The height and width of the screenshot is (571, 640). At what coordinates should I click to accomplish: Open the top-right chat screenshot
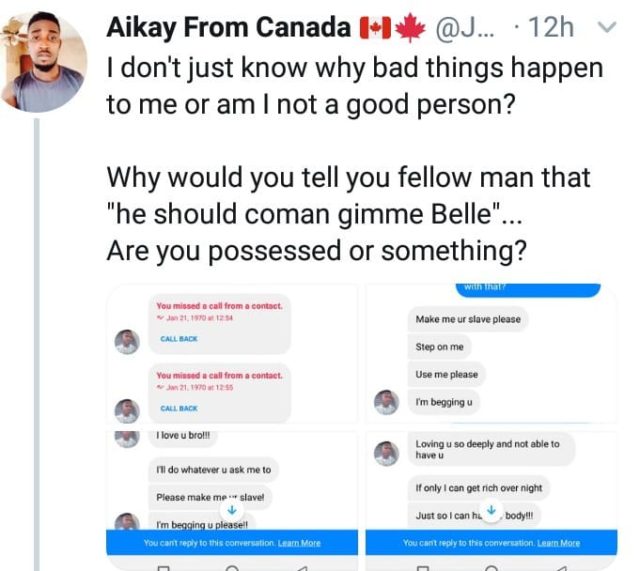[490, 354]
